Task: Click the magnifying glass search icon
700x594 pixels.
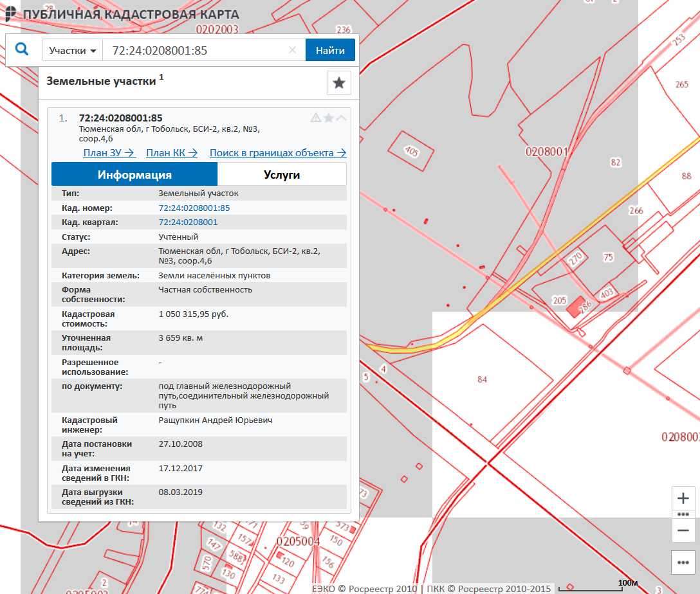Action: [22, 50]
